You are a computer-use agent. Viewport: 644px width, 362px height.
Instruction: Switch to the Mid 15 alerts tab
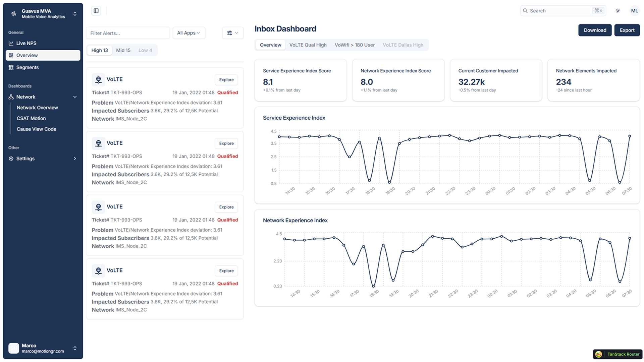click(x=123, y=50)
